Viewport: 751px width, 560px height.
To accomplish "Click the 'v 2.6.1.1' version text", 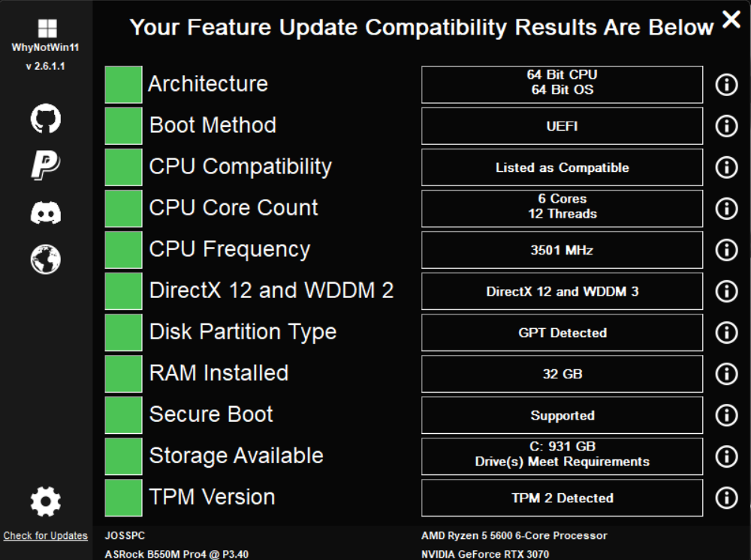I will click(46, 66).
